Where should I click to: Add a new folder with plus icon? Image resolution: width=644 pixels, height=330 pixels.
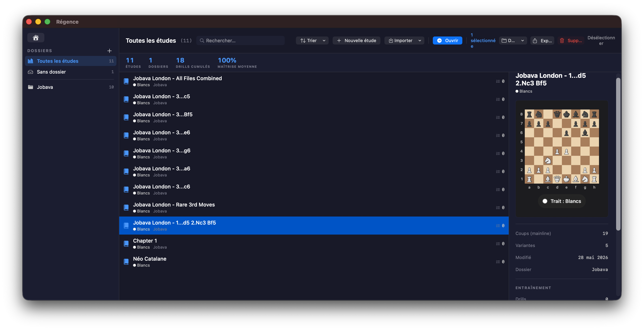(x=109, y=51)
